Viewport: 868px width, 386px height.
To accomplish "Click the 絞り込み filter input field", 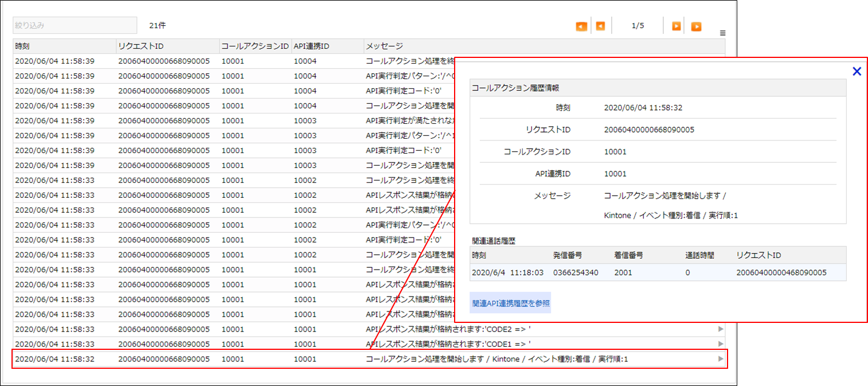I will coord(75,25).
